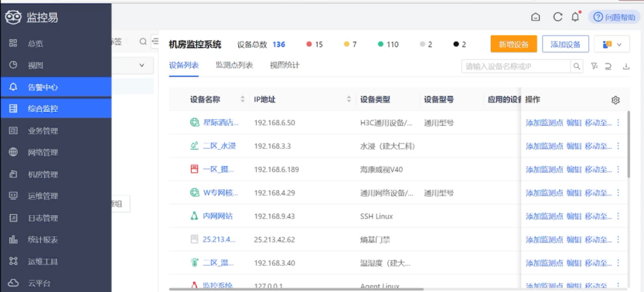
Task: Click the refresh icon in top bar
Action: tap(558, 17)
